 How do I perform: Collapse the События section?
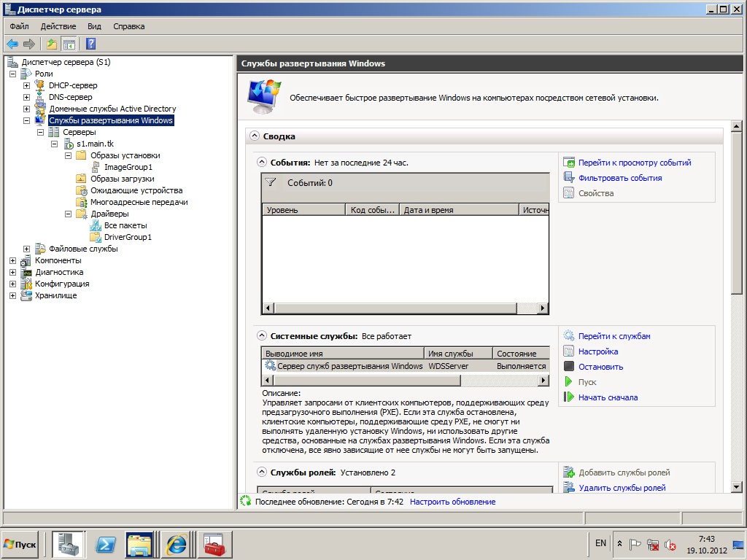(262, 162)
